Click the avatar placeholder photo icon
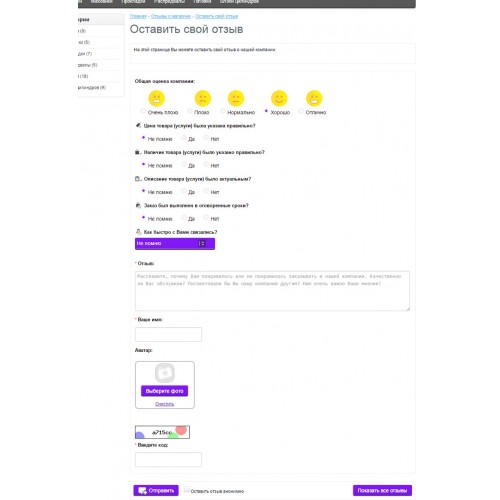Viewport: 500px width, 500px height. [165, 373]
